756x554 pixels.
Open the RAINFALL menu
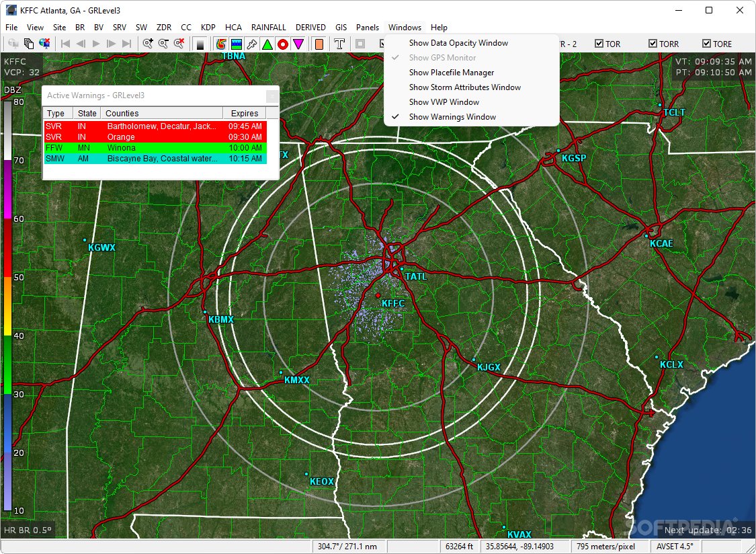(269, 28)
